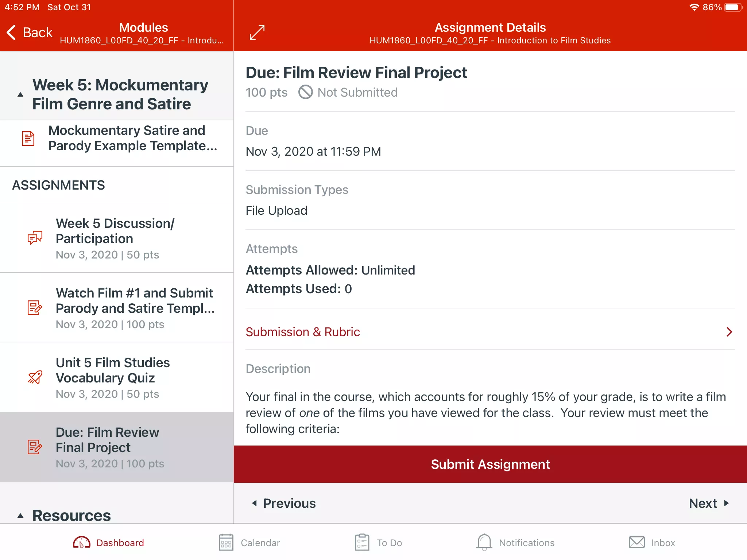Switch to the To Do tab
This screenshot has height=560, width=747.
378,543
